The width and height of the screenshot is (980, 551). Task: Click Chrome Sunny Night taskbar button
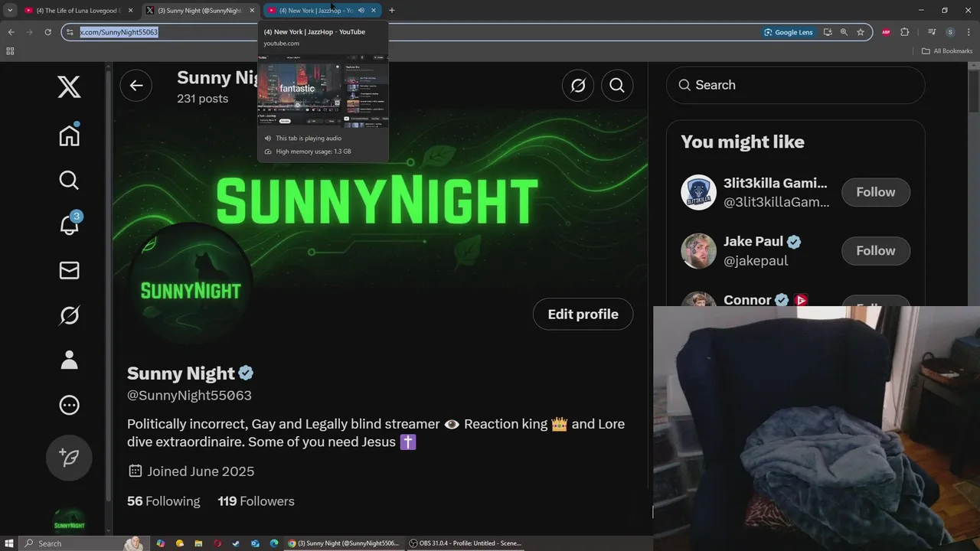click(x=343, y=543)
